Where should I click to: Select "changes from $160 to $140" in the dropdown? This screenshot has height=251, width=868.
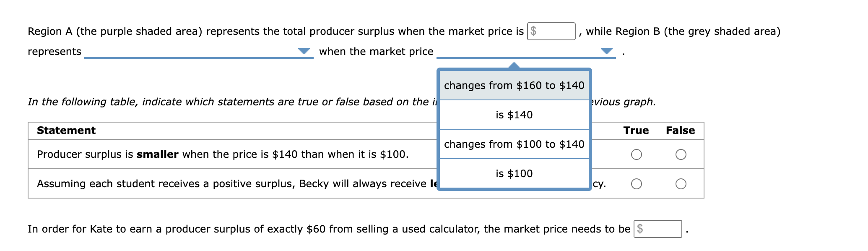[x=514, y=85]
